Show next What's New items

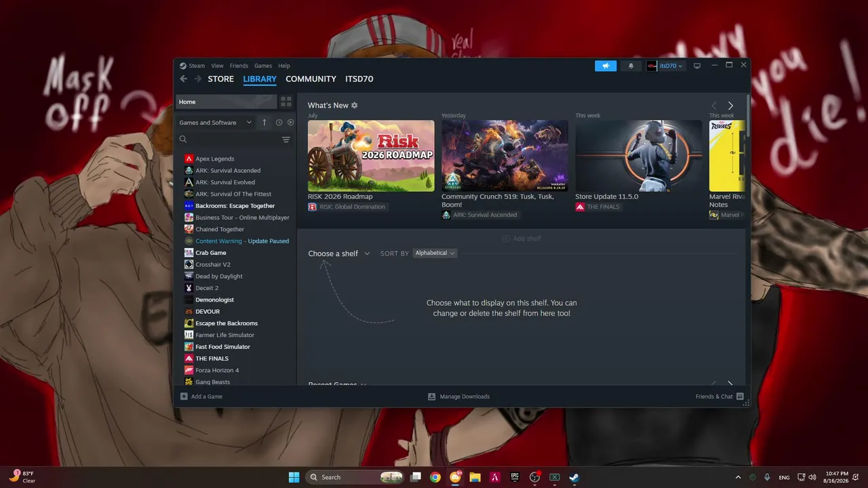(x=730, y=106)
